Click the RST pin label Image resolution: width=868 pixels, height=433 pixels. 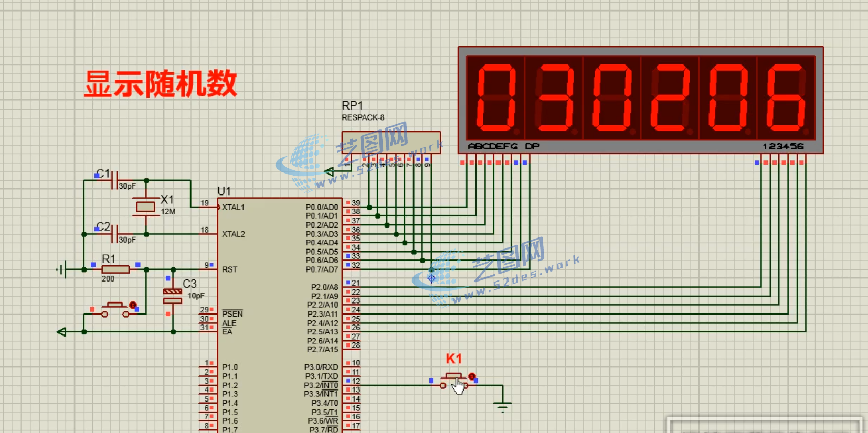(230, 269)
